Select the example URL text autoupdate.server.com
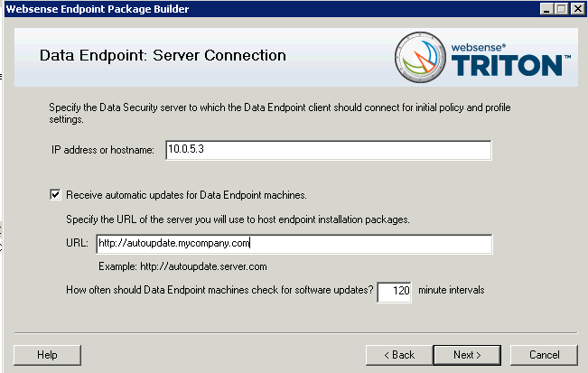The width and height of the screenshot is (588, 373). click(x=203, y=266)
